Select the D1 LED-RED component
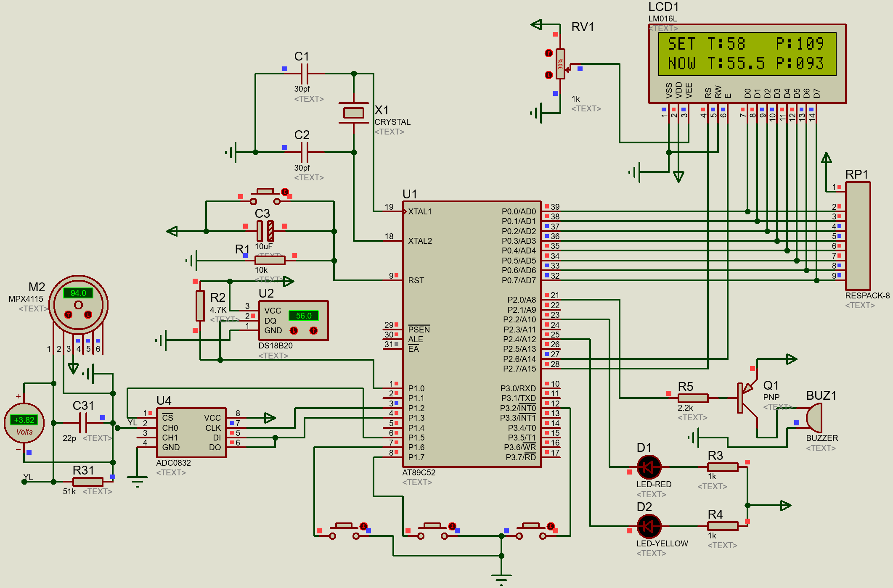Viewport: 893px width, 588px height. pyautogui.click(x=649, y=467)
